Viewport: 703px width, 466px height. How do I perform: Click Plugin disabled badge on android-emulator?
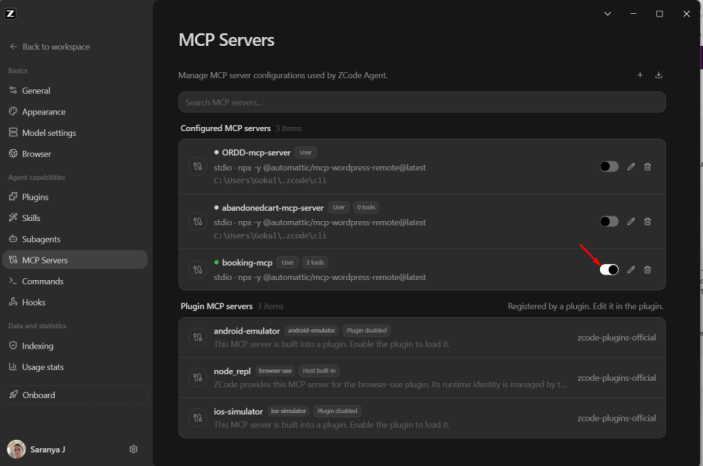(x=366, y=331)
